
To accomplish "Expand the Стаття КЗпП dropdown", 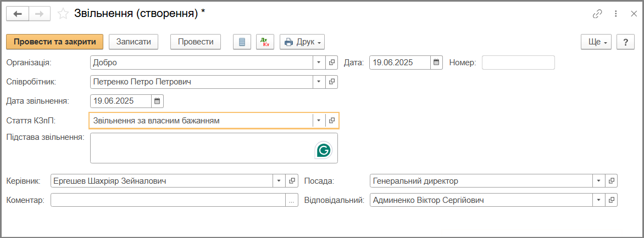I will pos(319,121).
